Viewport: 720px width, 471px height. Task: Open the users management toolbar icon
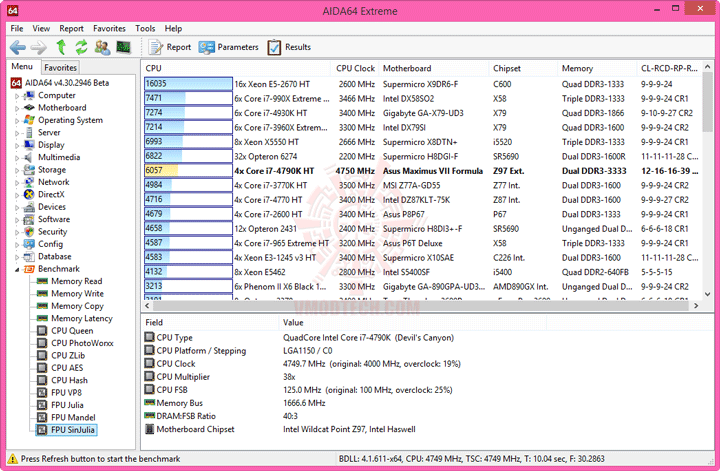[102, 47]
